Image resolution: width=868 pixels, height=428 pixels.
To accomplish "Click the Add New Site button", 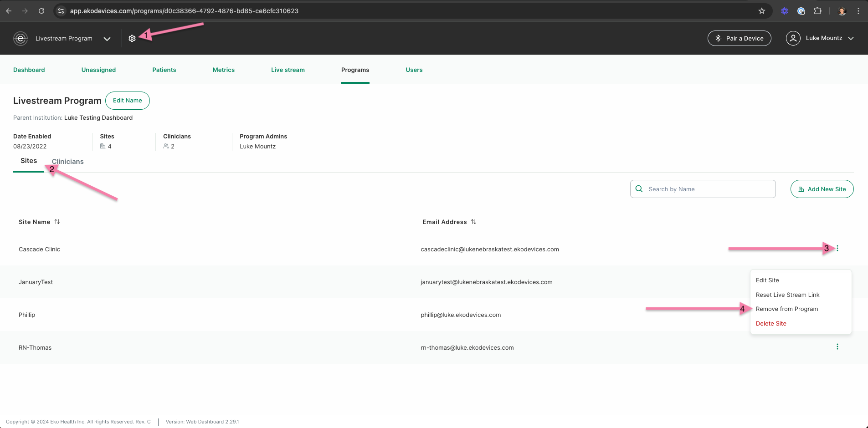I will tap(822, 189).
